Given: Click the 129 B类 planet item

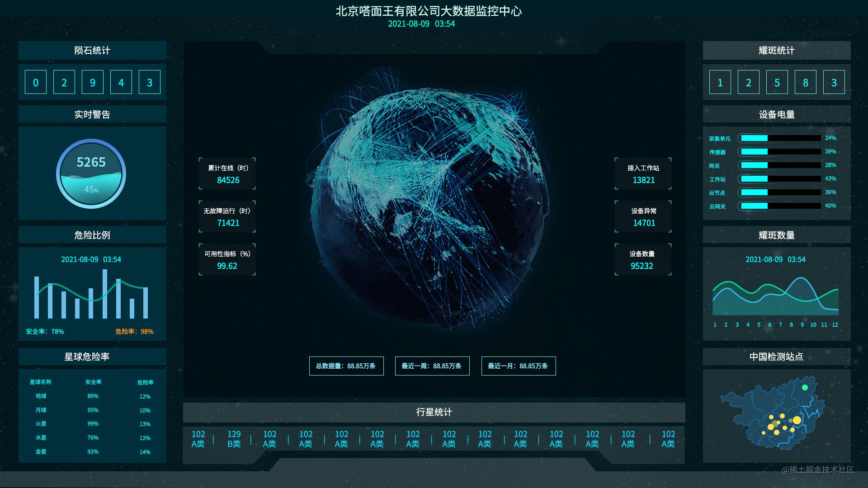Looking at the screenshot, I should [234, 439].
